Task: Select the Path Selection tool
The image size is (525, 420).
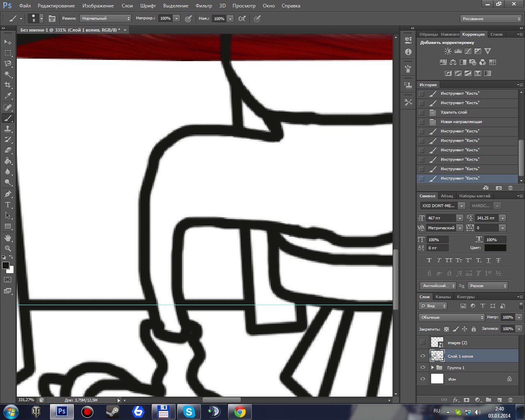Action: pyautogui.click(x=8, y=215)
